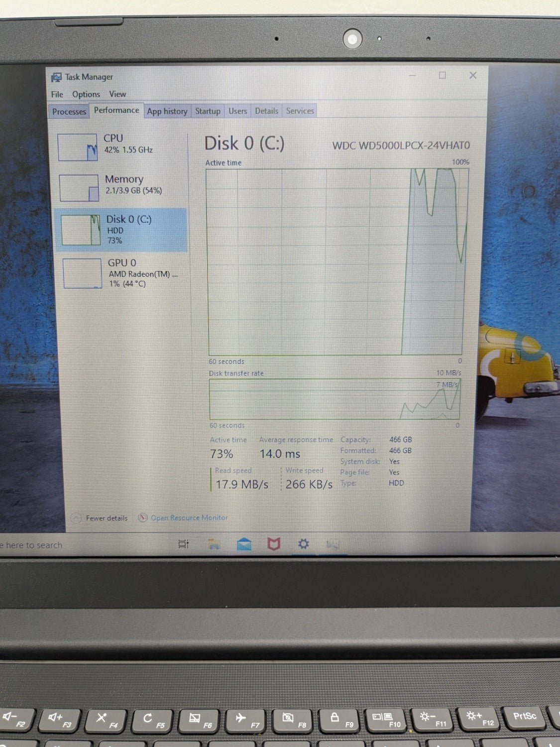
Task: Open the Options menu
Action: (86, 94)
